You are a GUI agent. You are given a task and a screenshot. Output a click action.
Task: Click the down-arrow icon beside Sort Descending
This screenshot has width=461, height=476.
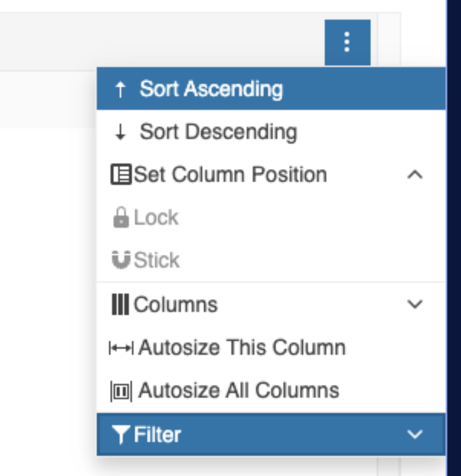tap(121, 132)
